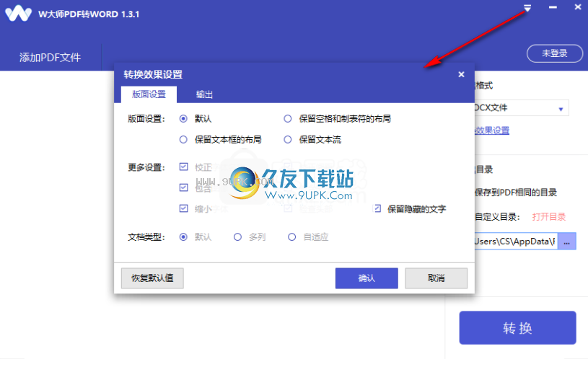Click the 未登录 login button
This screenshot has width=588, height=367.
[555, 53]
